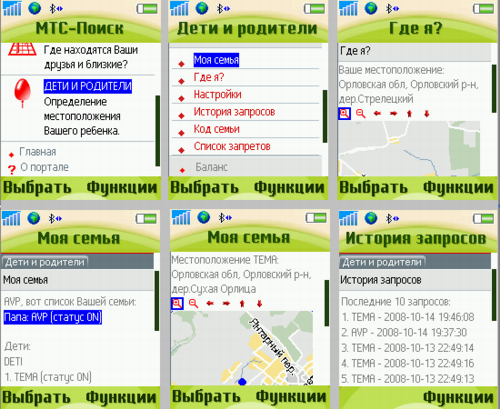Click the Функции softkey on История запросов screen
The height and width of the screenshot is (409, 500).
tap(458, 397)
